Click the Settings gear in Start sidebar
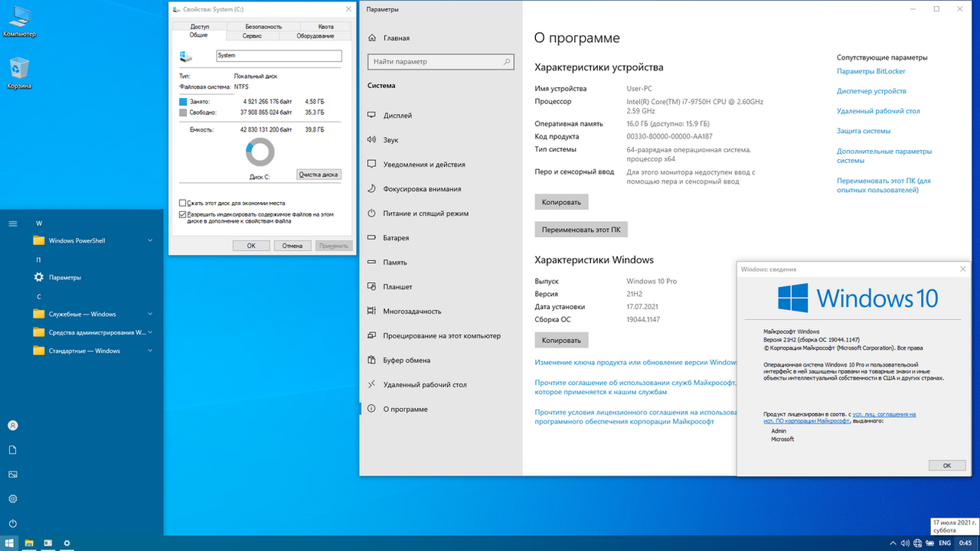Viewport: 980px width, 551px height. pyautogui.click(x=13, y=499)
